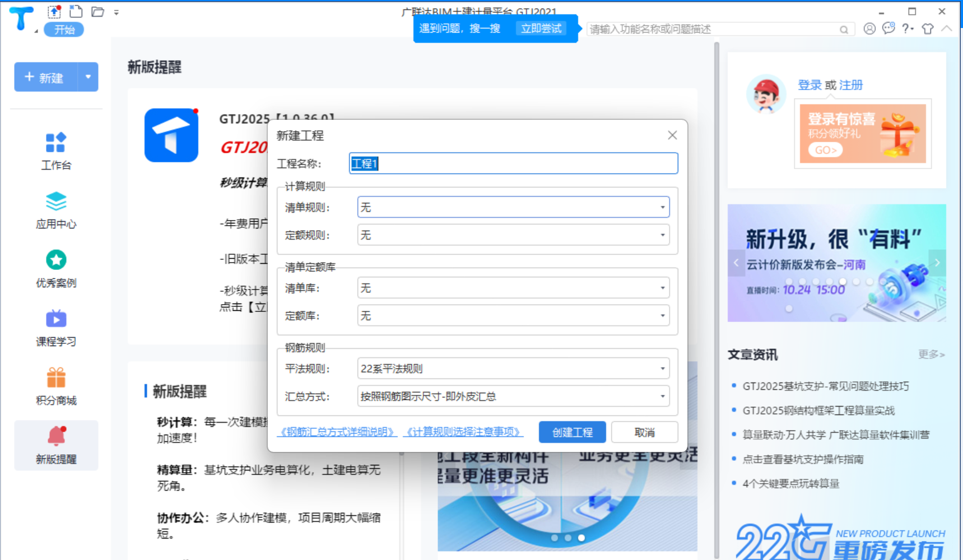This screenshot has width=963, height=560.
Task: Open the help question mark menu
Action: (x=908, y=29)
